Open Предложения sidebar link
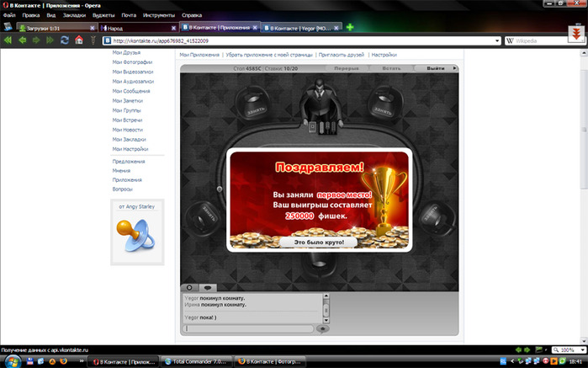The height and width of the screenshot is (368, 588). pos(129,162)
